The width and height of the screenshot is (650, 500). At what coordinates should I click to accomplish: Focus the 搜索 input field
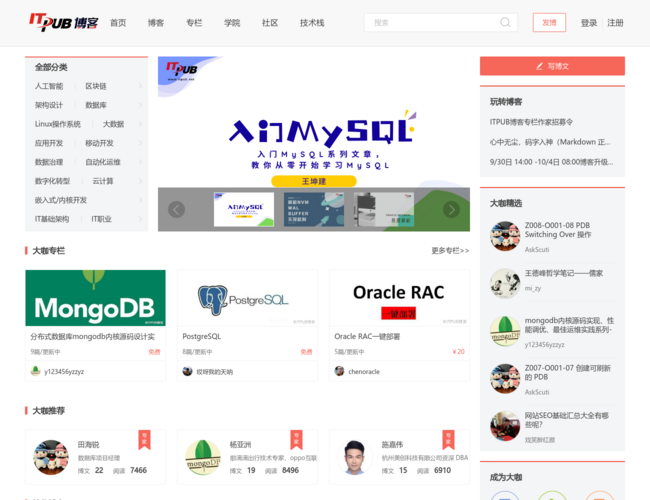(441, 22)
